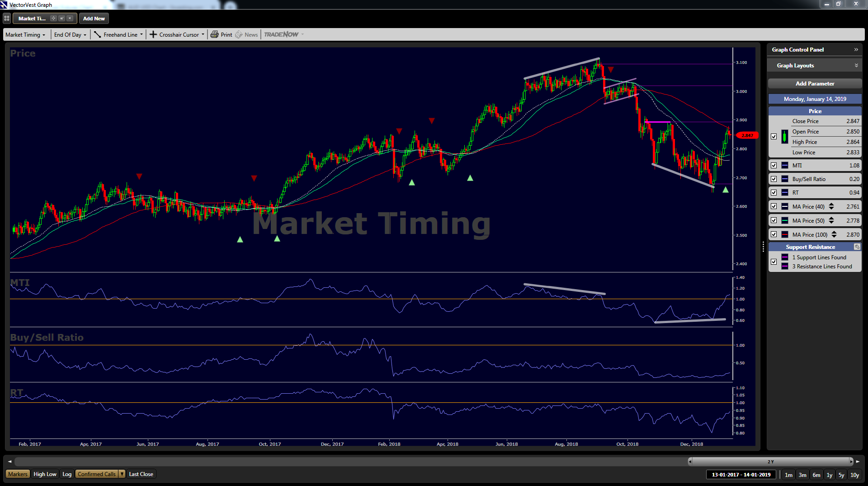
Task: Click the Buy/Sell Ratio line color swatch
Action: [x=784, y=179]
